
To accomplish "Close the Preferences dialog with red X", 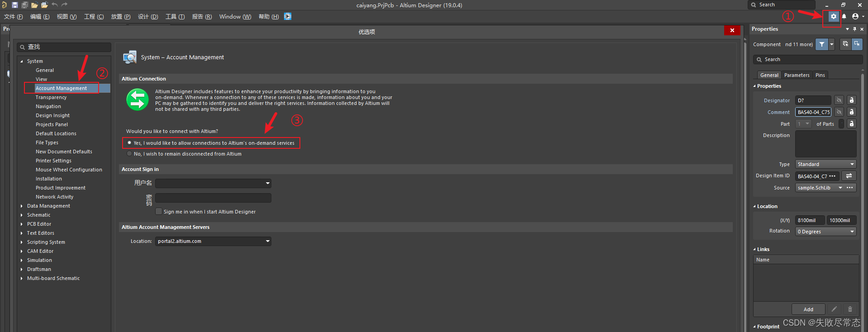I will [x=732, y=30].
